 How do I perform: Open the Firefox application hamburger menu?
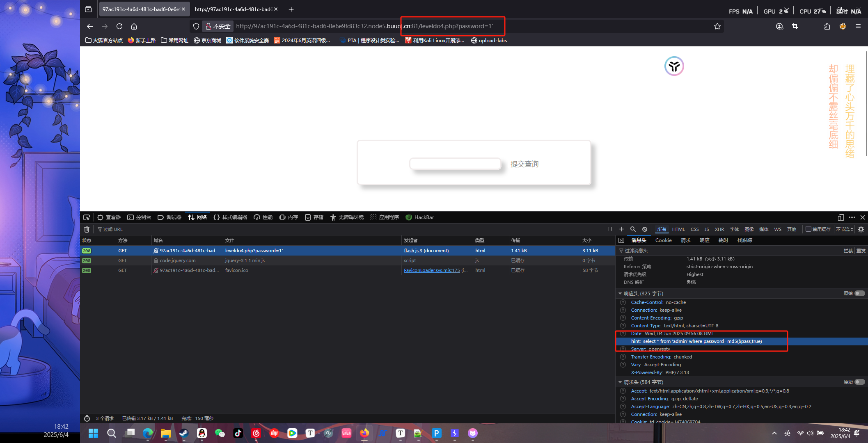point(858,26)
